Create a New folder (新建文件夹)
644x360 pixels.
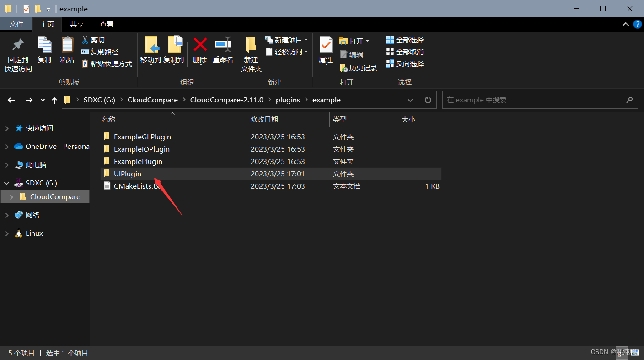coord(251,54)
